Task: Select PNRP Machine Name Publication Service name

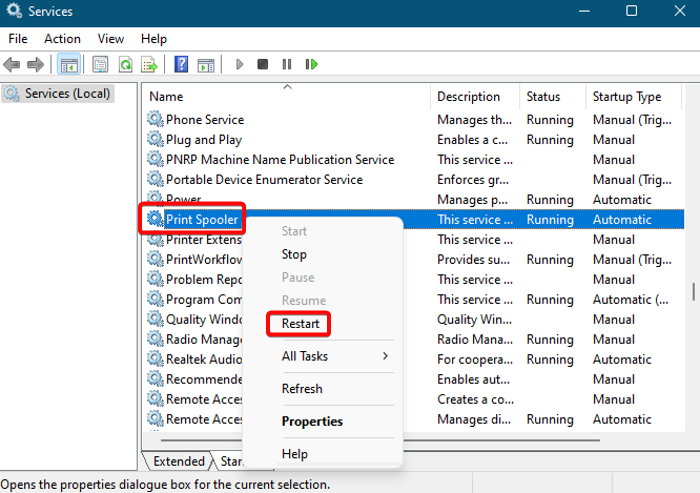Action: (x=280, y=159)
